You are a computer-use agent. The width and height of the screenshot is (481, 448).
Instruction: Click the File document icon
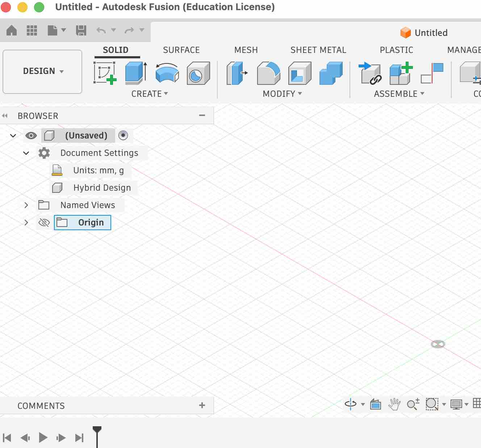click(53, 30)
